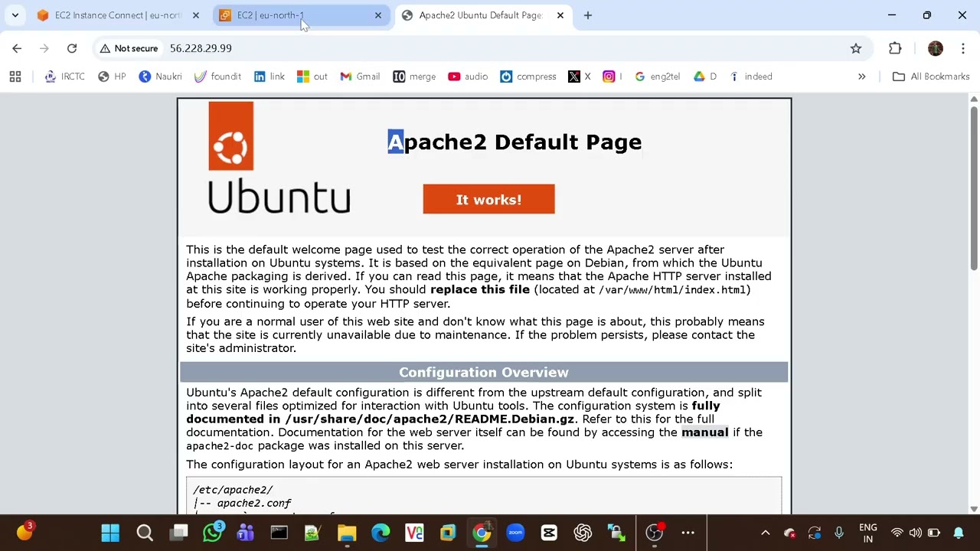Open the audio YouTube bookmark
Viewport: 980px width, 551px height.
click(468, 77)
